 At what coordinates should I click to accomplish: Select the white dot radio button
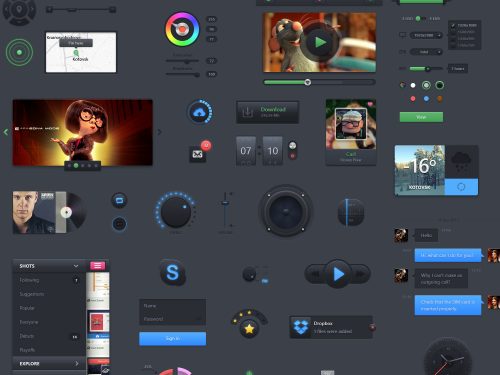(x=413, y=85)
